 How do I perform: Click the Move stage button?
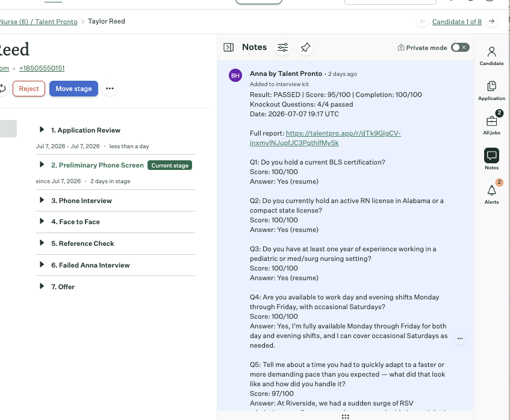click(74, 89)
